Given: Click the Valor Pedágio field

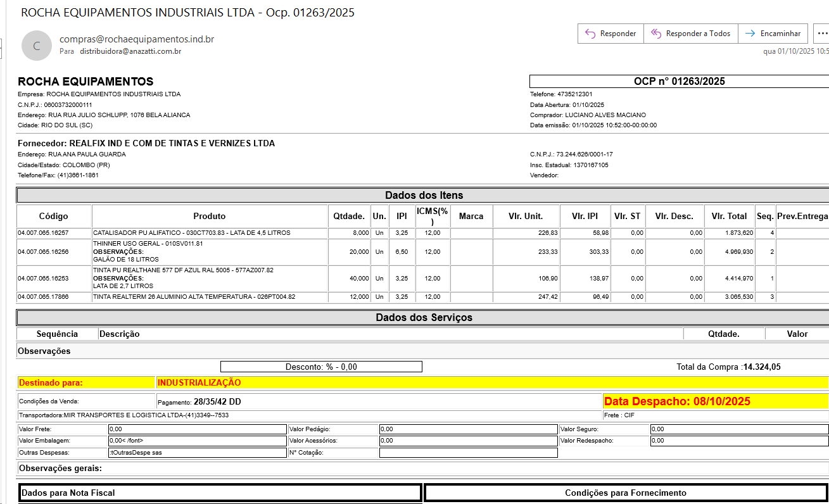Looking at the screenshot, I should (x=468, y=429).
